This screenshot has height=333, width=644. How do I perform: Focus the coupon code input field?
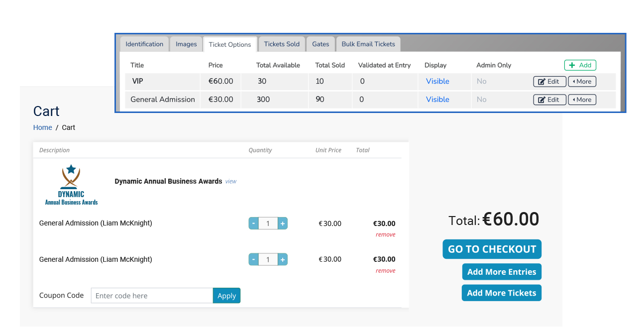[x=151, y=296]
